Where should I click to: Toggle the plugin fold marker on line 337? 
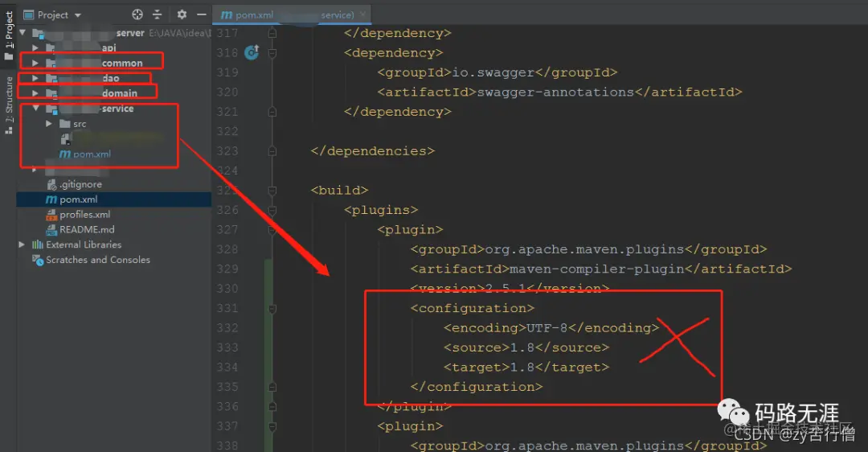click(x=272, y=426)
